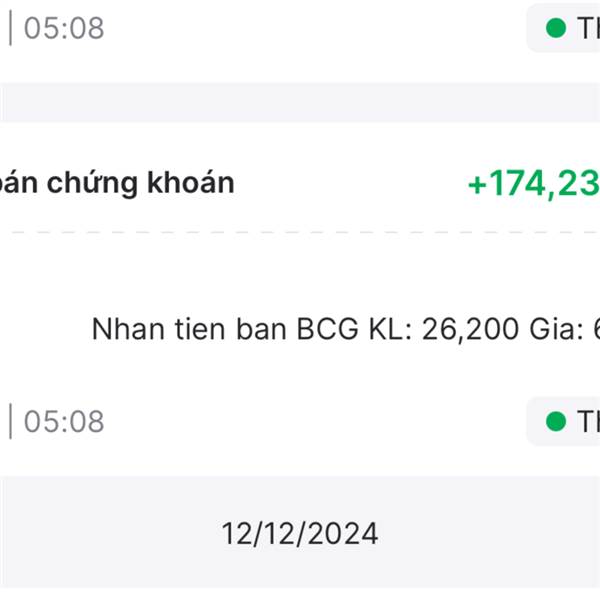The image size is (600, 600).
Task: Click the gray gap above transaction card
Action: (300, 102)
